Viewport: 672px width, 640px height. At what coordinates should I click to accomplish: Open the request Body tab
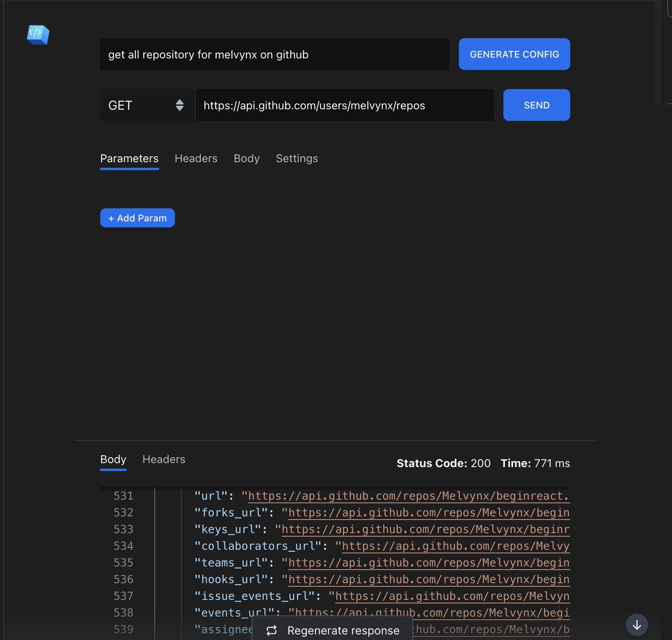pos(246,158)
